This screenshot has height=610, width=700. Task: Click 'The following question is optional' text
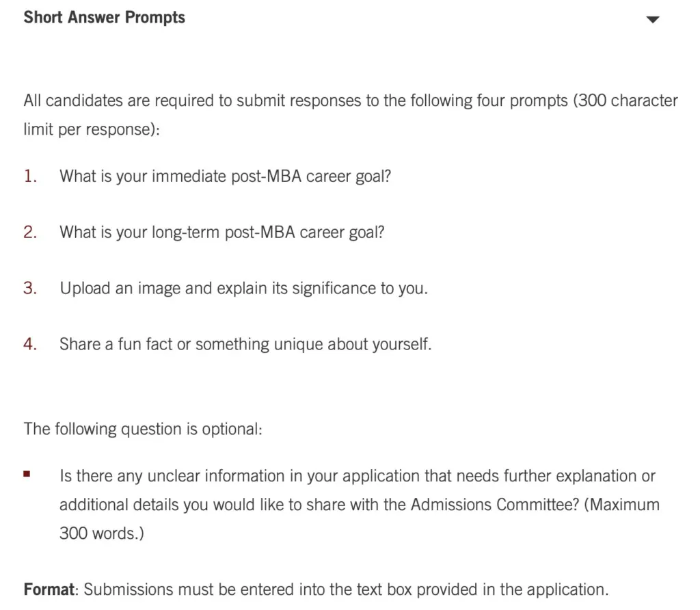pos(143,429)
